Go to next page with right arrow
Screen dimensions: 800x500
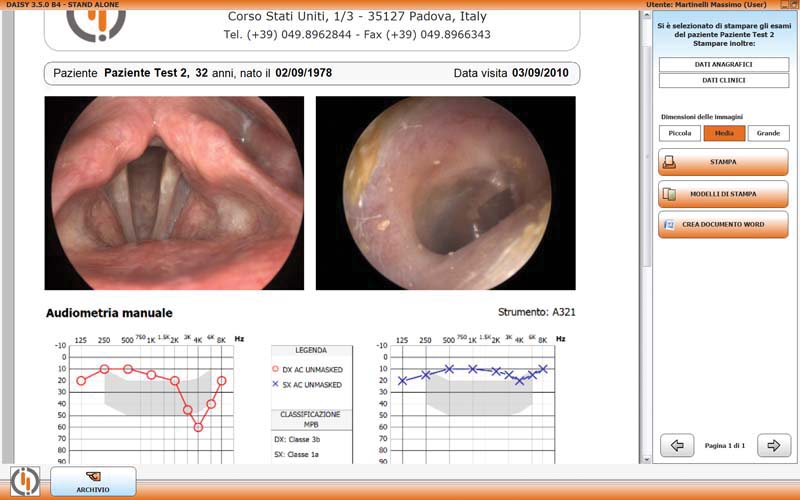772,445
